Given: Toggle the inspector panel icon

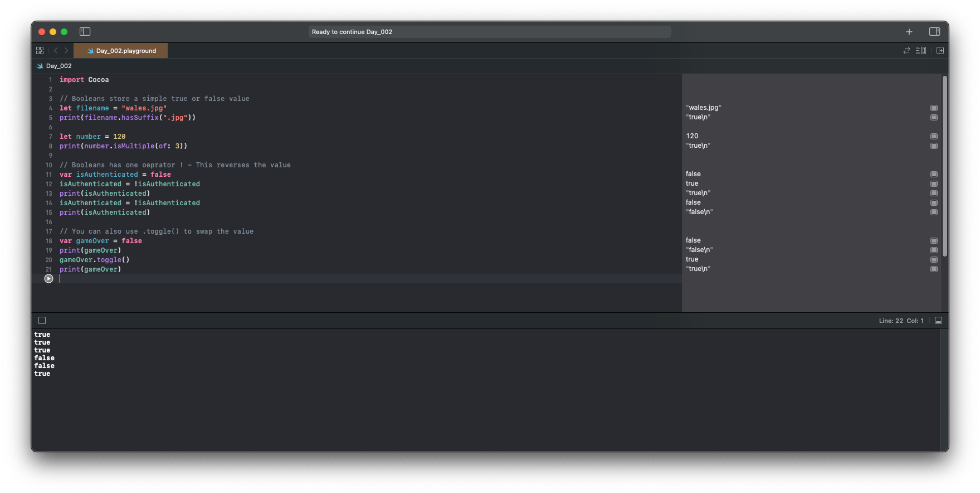Looking at the screenshot, I should [x=935, y=32].
